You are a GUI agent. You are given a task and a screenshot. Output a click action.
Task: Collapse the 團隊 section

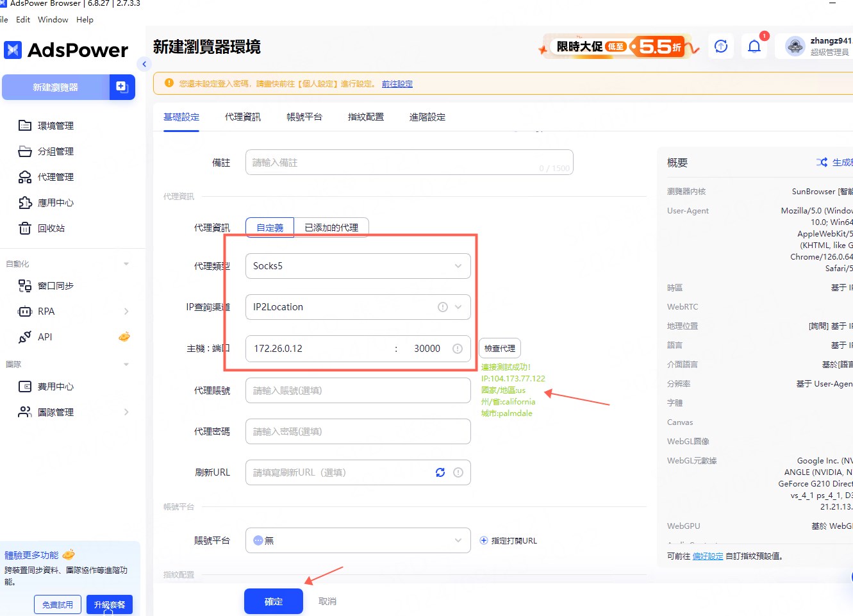(x=126, y=364)
